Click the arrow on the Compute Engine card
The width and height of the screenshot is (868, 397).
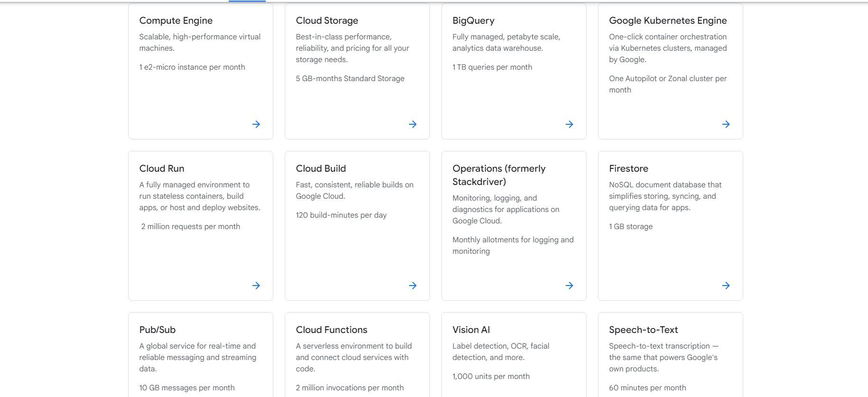click(x=256, y=124)
